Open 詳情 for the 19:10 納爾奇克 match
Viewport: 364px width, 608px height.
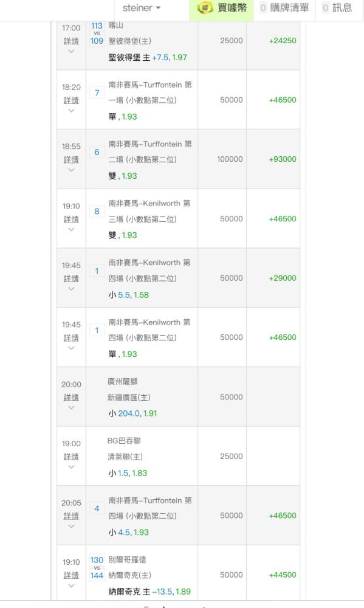click(x=71, y=575)
